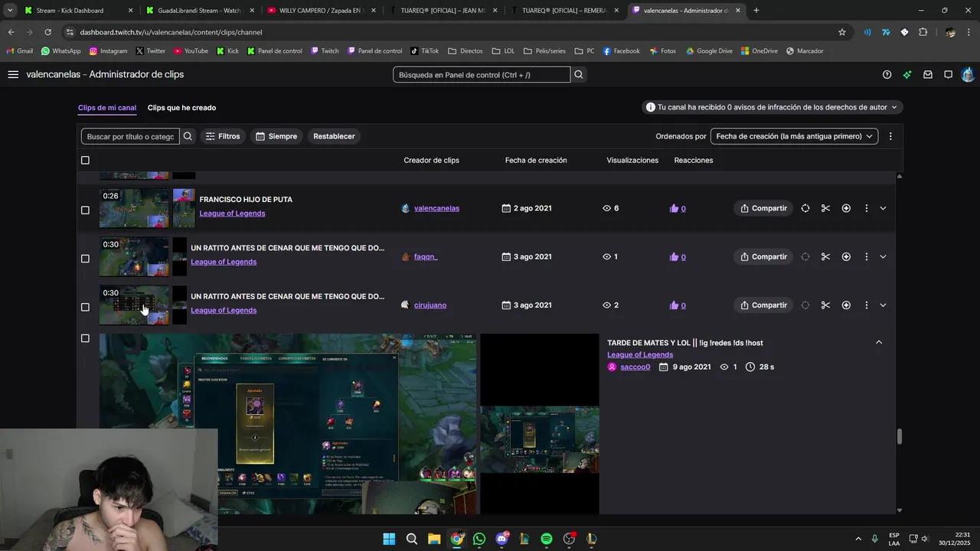Select the Clips de mi canal tab
Image resolution: width=980 pixels, height=551 pixels.
click(x=107, y=108)
